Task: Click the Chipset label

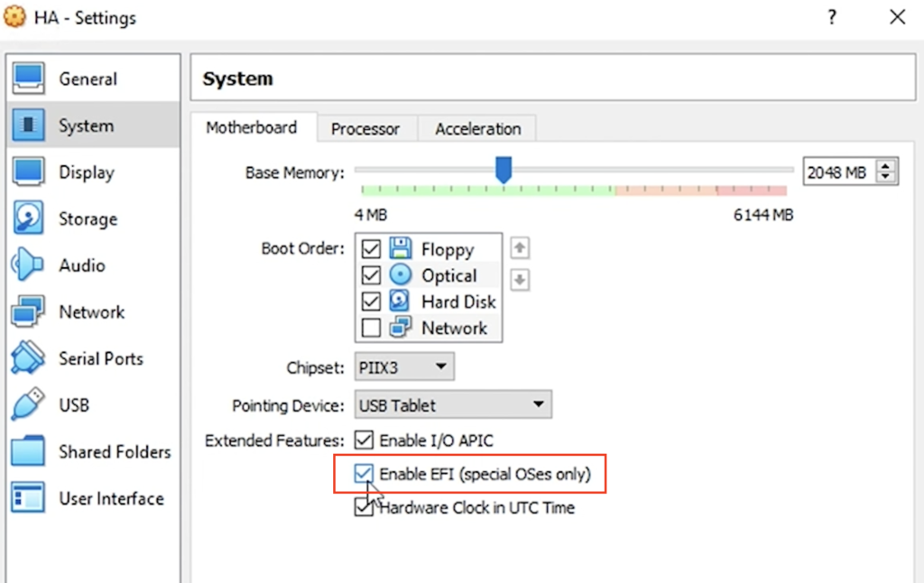Action: [315, 368]
